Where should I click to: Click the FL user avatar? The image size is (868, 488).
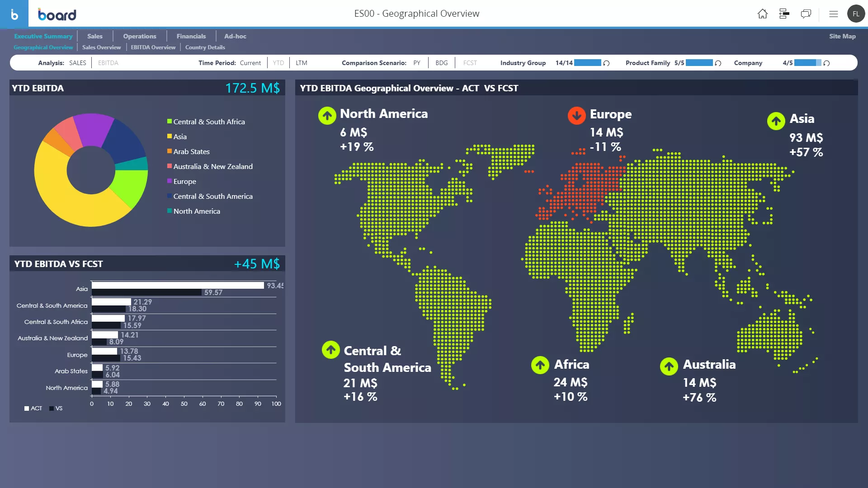click(x=856, y=14)
